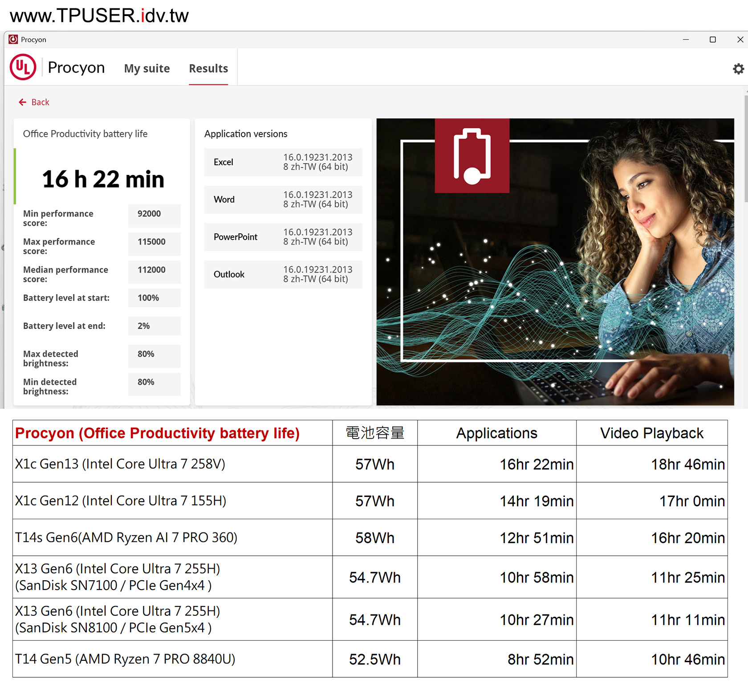Select the Excel application version row
The image size is (748, 700).
[x=283, y=162]
